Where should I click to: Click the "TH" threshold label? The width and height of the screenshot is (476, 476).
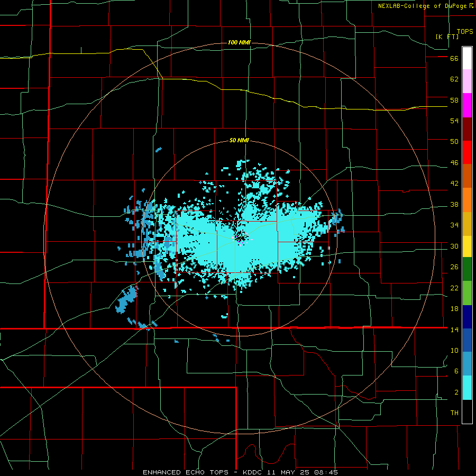tap(454, 413)
